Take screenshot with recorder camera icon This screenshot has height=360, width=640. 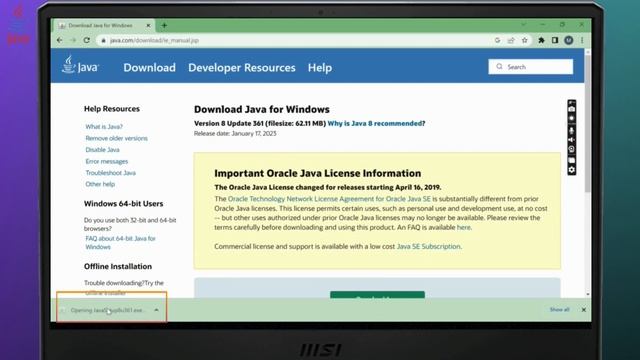pyautogui.click(x=572, y=109)
